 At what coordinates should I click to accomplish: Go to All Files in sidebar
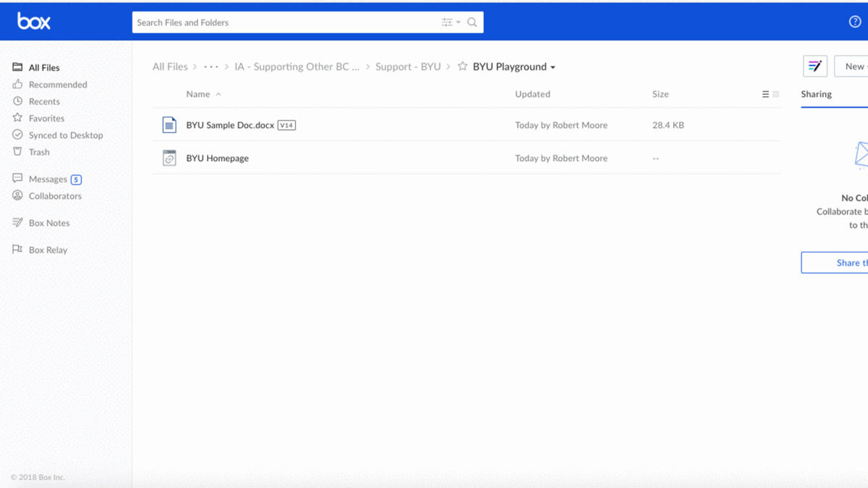pyautogui.click(x=44, y=67)
